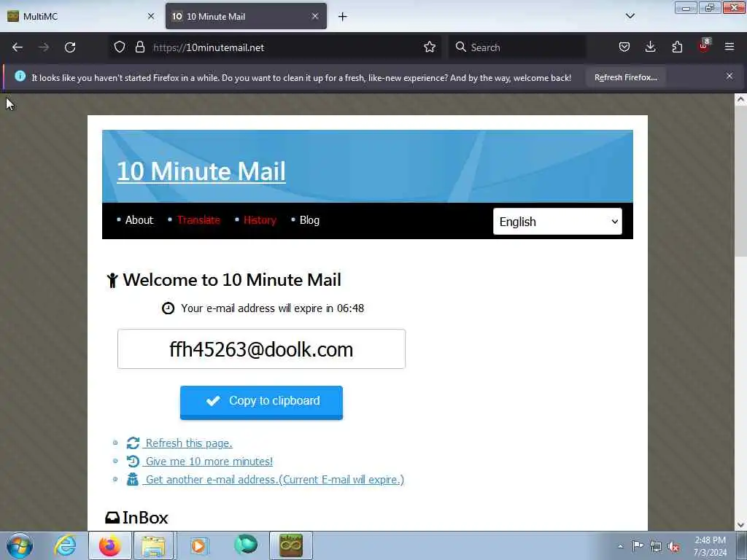This screenshot has height=560, width=747.
Task: Click the clock icon next to expiry timer
Action: [169, 308]
